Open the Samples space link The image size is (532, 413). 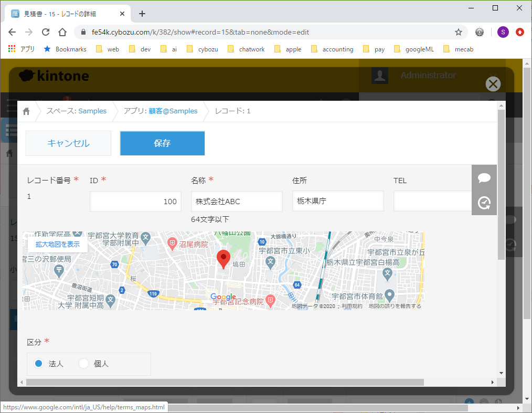click(x=92, y=111)
